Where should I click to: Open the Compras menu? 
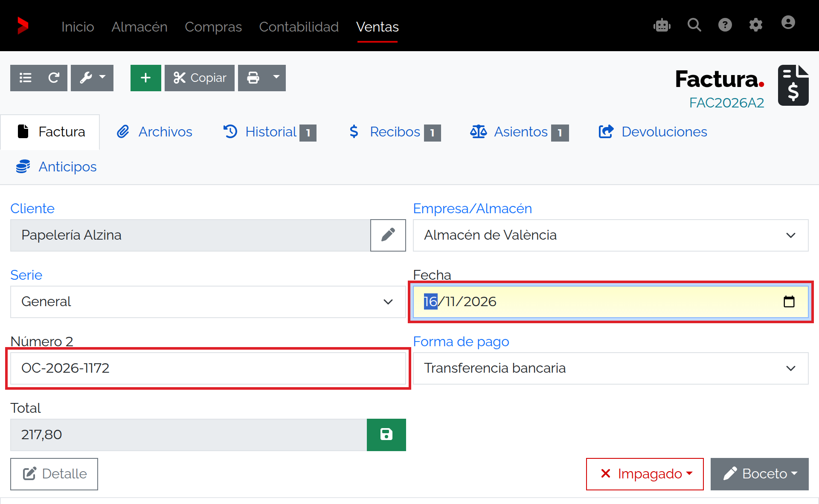click(x=213, y=27)
